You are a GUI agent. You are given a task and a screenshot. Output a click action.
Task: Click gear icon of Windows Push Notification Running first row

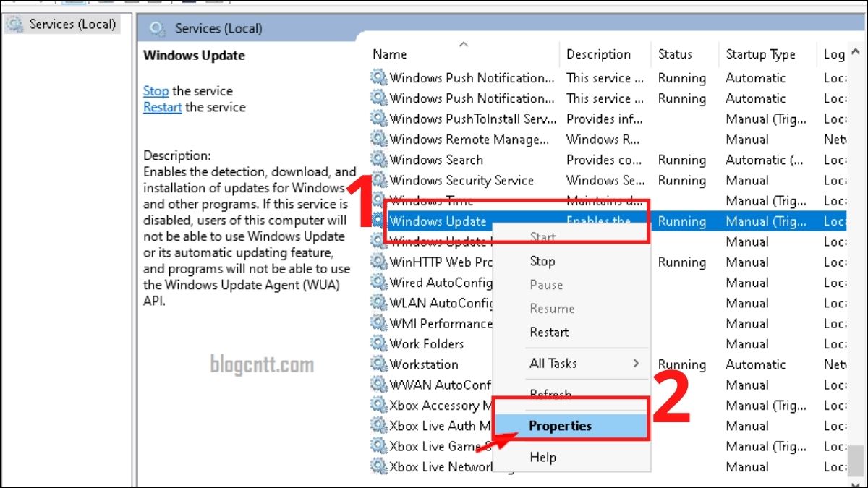click(379, 77)
